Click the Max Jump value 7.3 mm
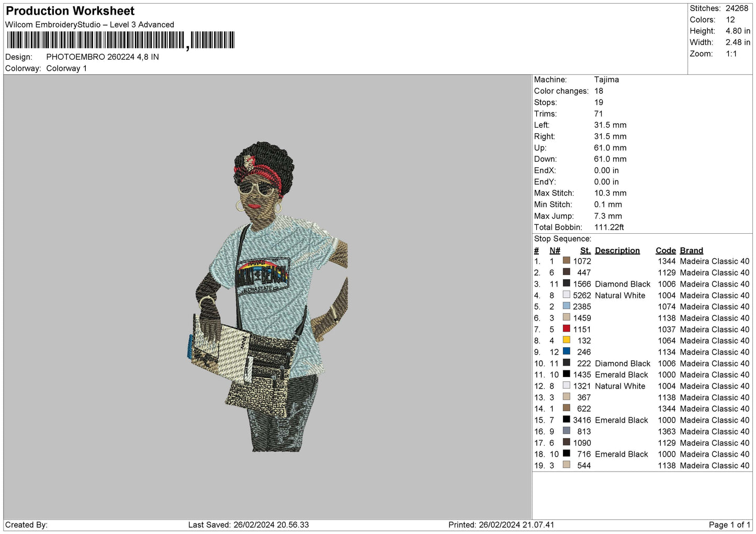Image resolution: width=756 pixels, height=534 pixels. pos(608,216)
